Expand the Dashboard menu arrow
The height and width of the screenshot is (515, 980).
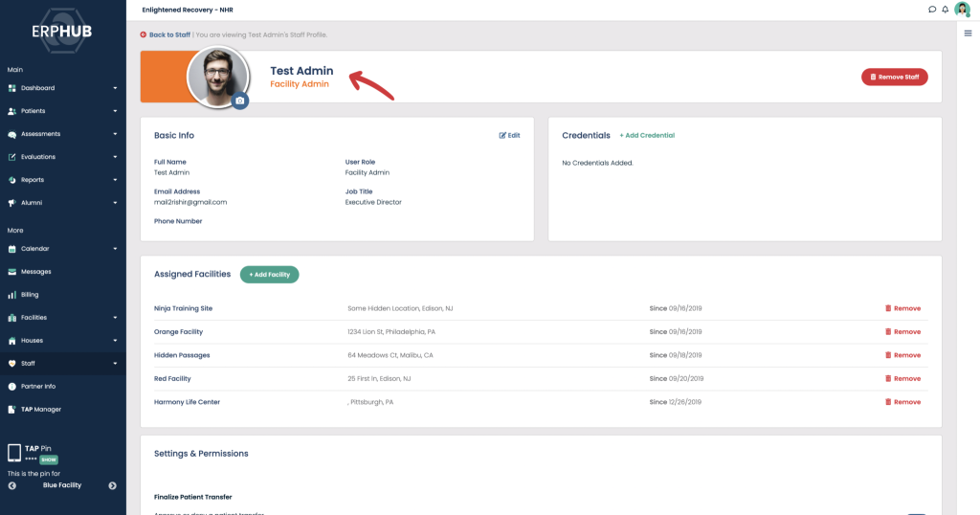tap(115, 88)
